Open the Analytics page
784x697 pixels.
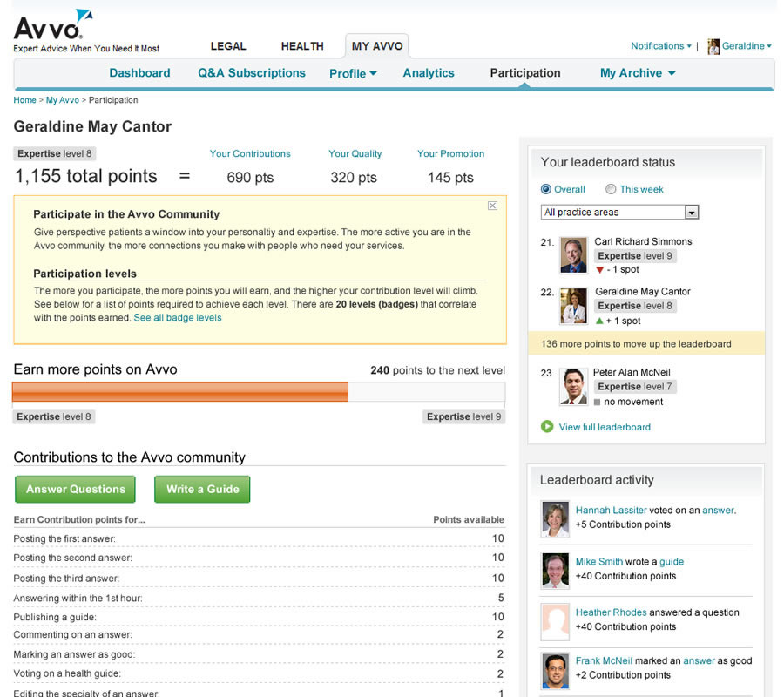point(429,73)
